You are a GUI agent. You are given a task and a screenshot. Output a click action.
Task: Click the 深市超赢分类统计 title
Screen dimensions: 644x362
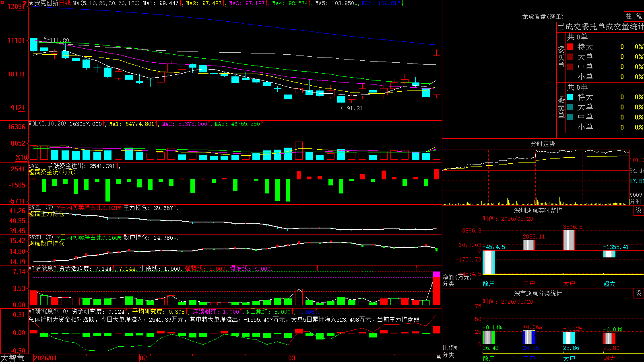(x=538, y=293)
